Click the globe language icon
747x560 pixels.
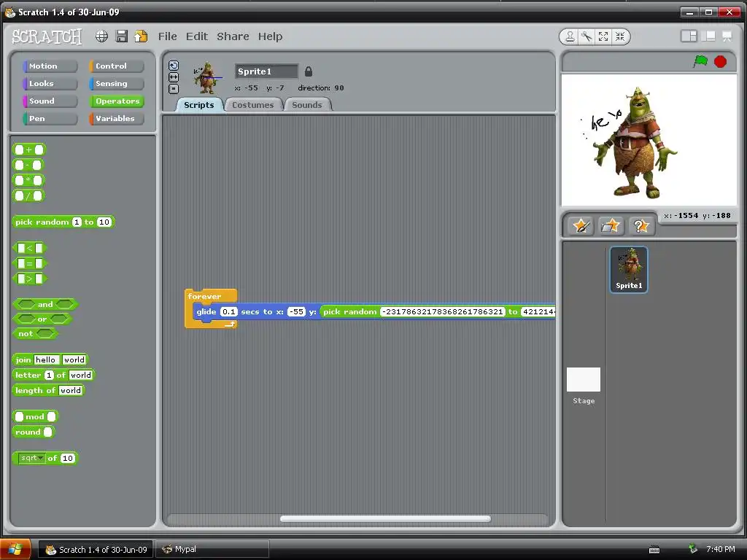tap(101, 36)
